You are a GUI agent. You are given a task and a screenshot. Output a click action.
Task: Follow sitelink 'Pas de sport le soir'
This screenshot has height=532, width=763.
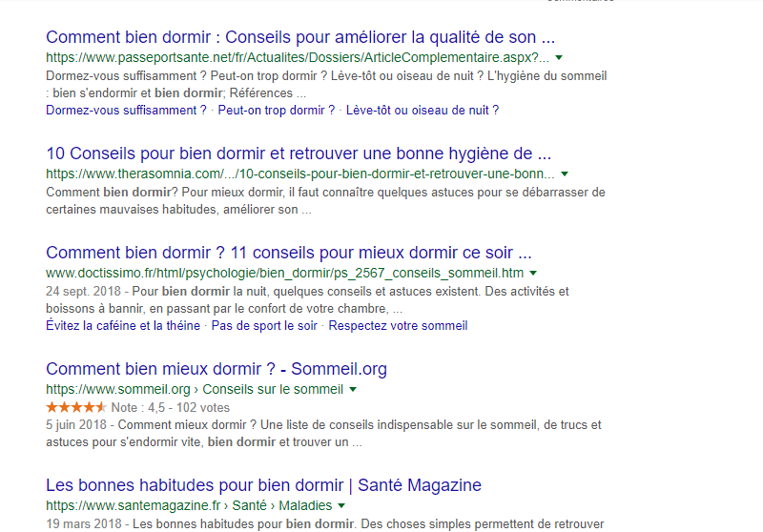coord(264,326)
